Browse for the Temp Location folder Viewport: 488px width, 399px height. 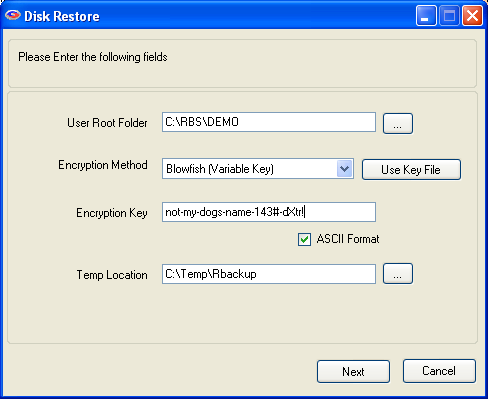click(x=398, y=274)
